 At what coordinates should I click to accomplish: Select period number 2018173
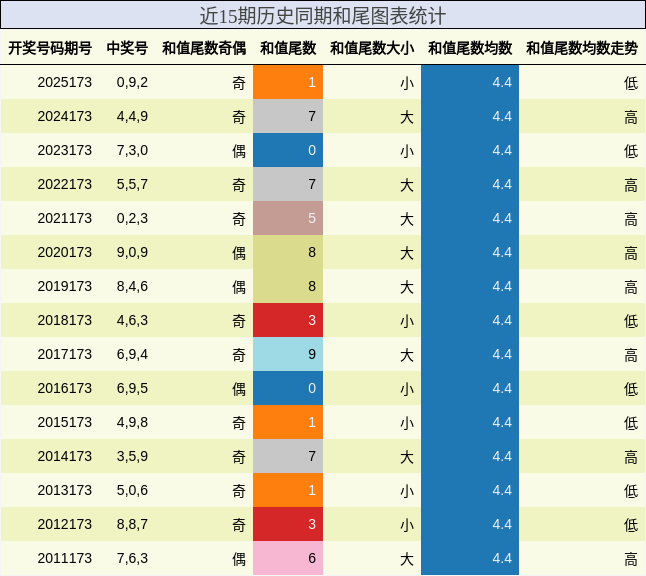pos(65,320)
